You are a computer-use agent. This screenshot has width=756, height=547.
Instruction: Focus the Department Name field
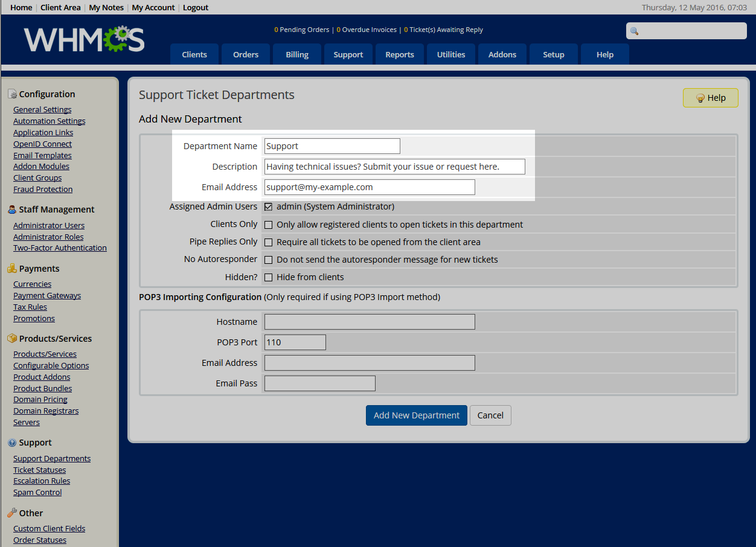[x=332, y=146]
